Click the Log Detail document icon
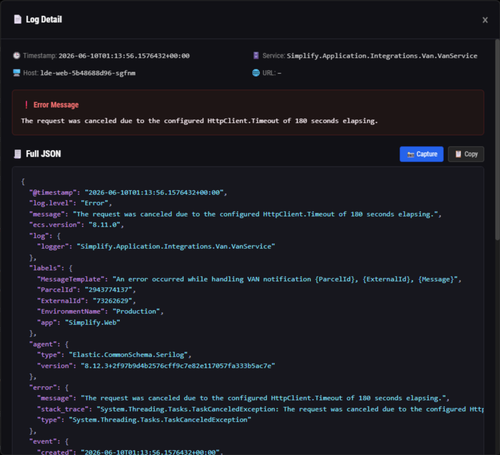The height and width of the screenshot is (455, 500). [x=18, y=19]
